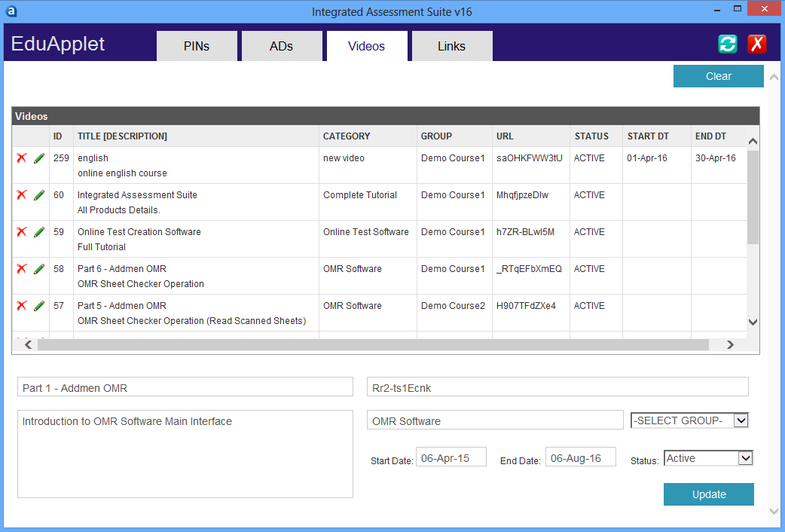Open the ADs tab

(281, 46)
